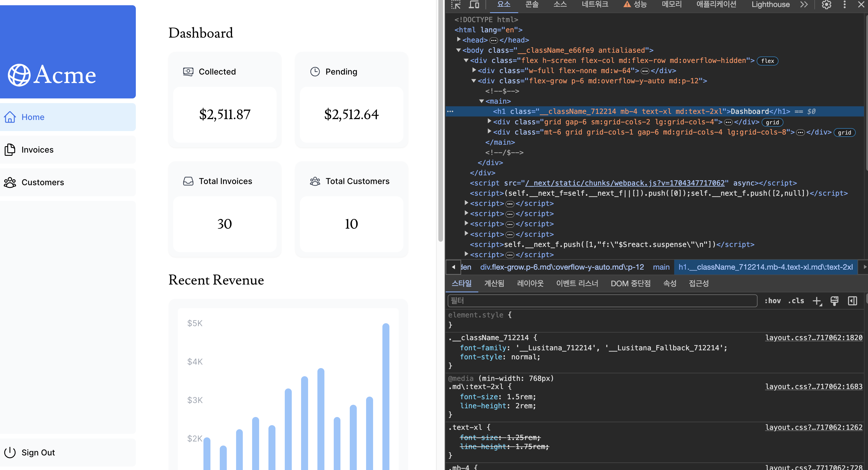
Task: Click the tallest bar in revenue chart
Action: click(386, 396)
